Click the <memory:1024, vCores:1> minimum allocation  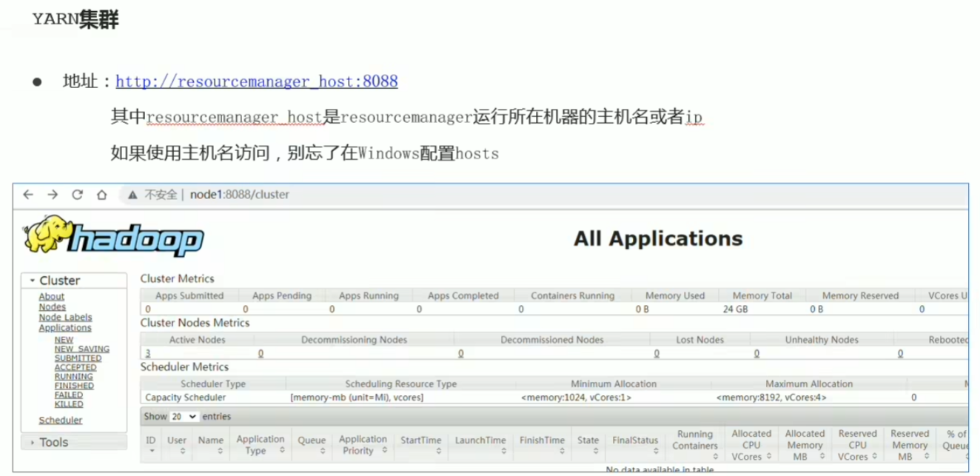(577, 398)
